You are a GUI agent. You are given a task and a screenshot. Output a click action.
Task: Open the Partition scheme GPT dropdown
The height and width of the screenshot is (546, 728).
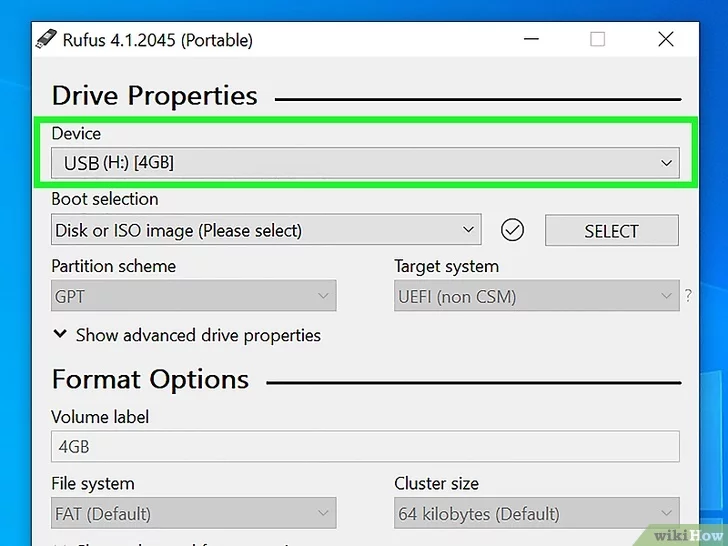(194, 295)
